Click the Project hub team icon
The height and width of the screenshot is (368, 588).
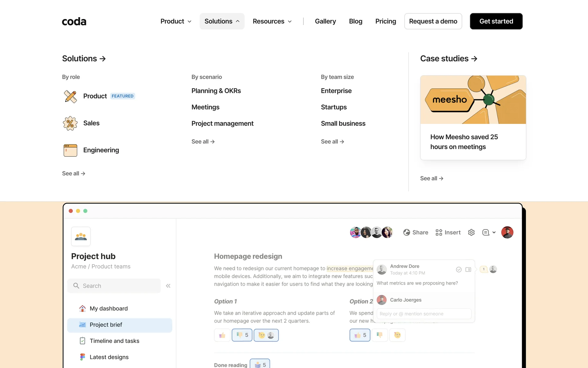pos(81,236)
